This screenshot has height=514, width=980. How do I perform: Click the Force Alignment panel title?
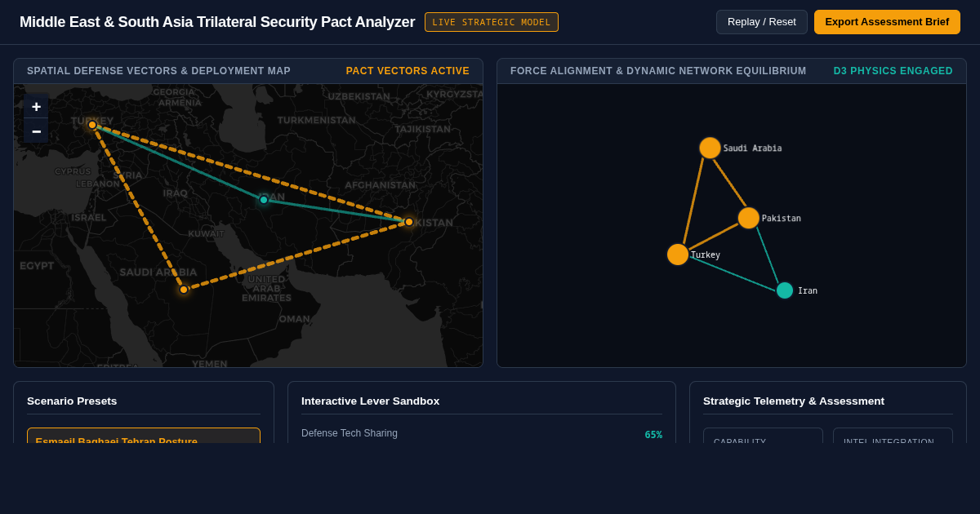pyautogui.click(x=658, y=71)
